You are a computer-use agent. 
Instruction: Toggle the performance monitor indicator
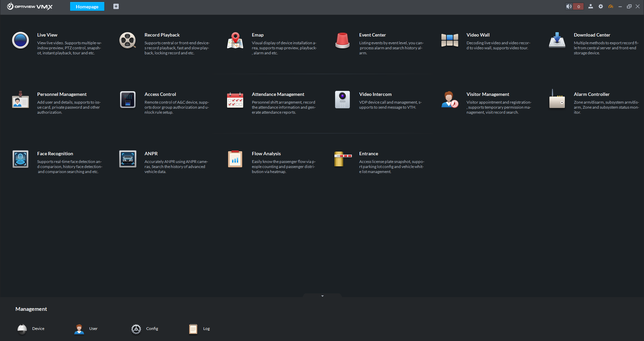(x=611, y=6)
